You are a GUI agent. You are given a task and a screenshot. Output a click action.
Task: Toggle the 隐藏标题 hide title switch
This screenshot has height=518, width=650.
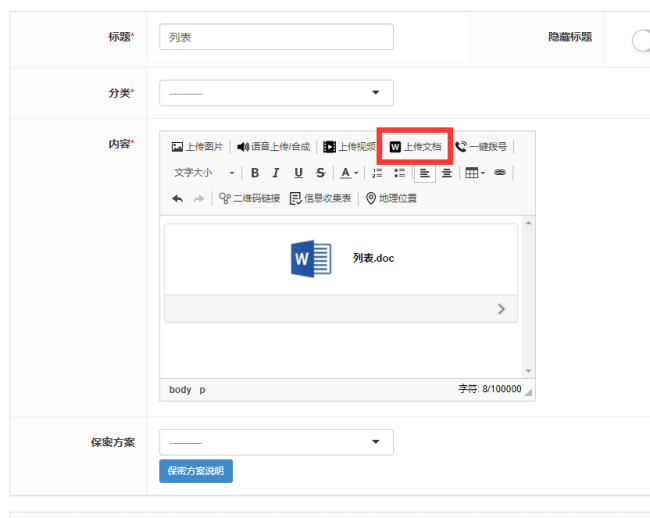(x=641, y=41)
